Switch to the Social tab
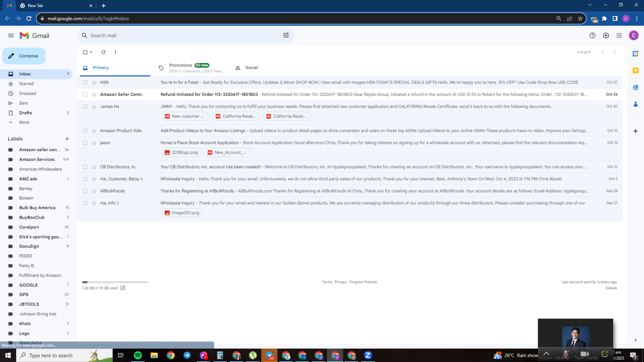The image size is (644, 362). point(267,68)
